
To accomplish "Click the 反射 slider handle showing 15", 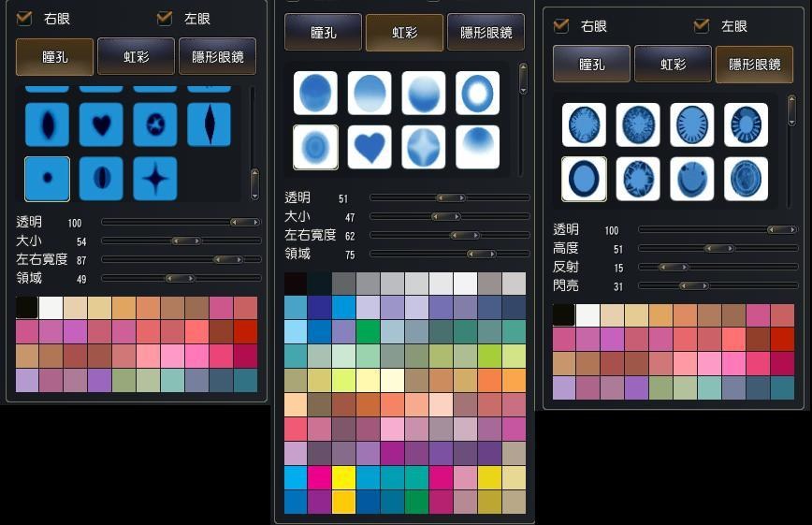I will [x=674, y=268].
